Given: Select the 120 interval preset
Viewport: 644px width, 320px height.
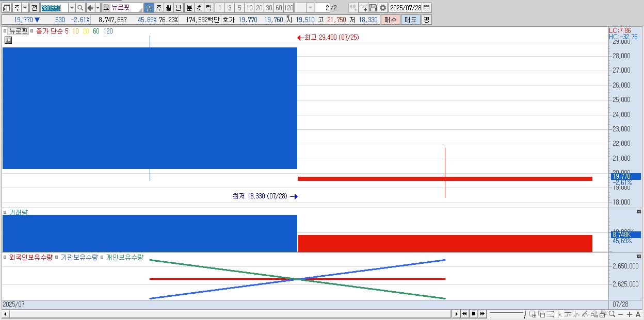Looking at the screenshot, I should pos(288,8).
